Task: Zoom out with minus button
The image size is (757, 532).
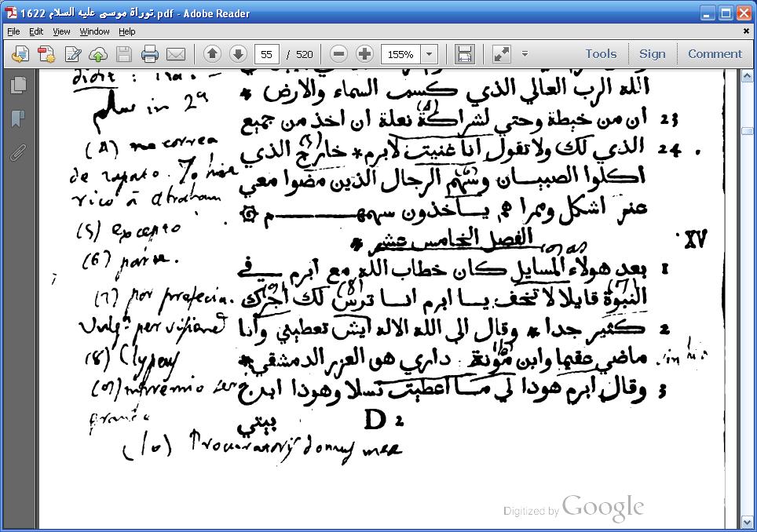Action: pyautogui.click(x=338, y=54)
